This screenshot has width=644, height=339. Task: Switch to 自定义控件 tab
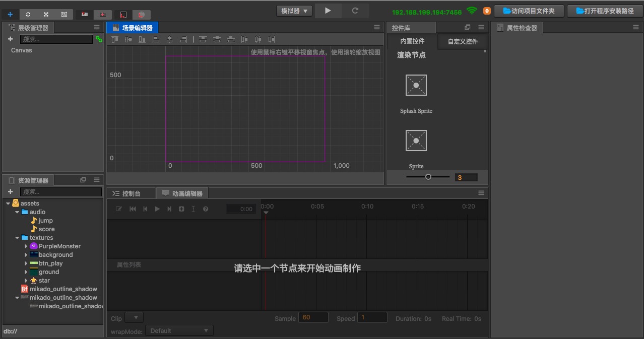[x=463, y=41]
